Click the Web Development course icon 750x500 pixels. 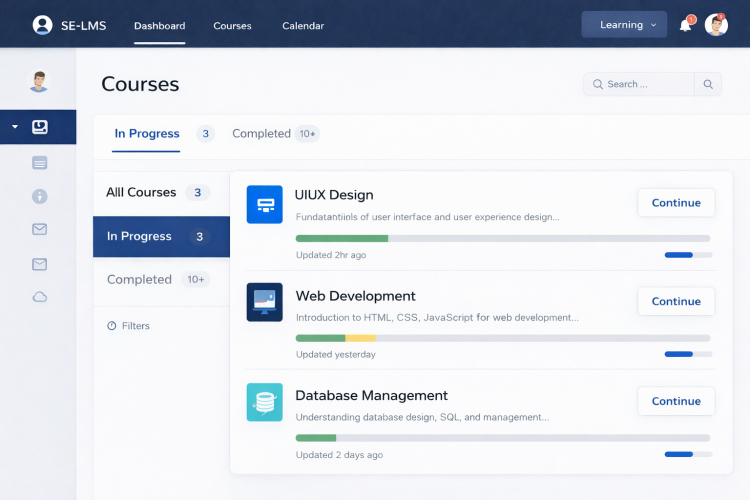[x=265, y=302]
